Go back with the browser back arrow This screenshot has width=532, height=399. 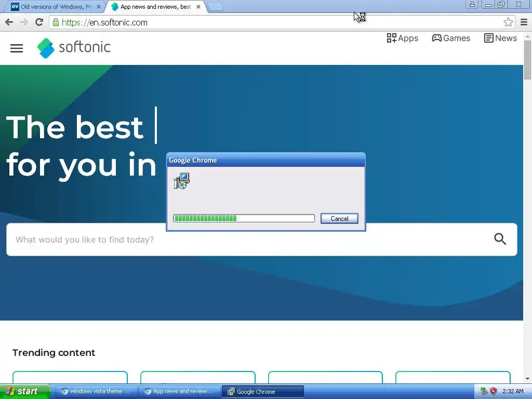click(9, 22)
